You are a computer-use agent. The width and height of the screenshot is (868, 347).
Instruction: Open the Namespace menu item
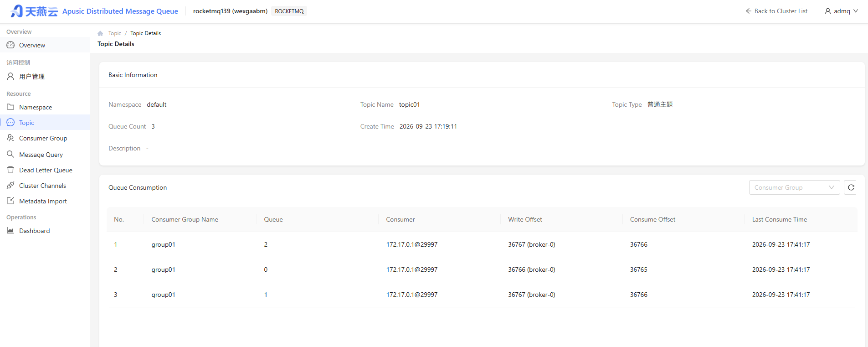(x=45, y=107)
